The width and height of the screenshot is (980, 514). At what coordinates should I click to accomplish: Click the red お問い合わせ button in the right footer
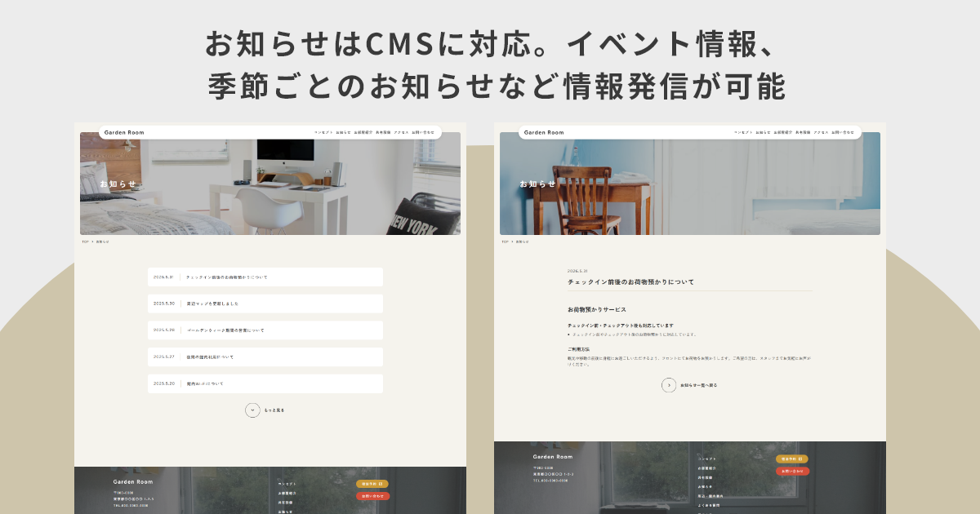pyautogui.click(x=792, y=471)
